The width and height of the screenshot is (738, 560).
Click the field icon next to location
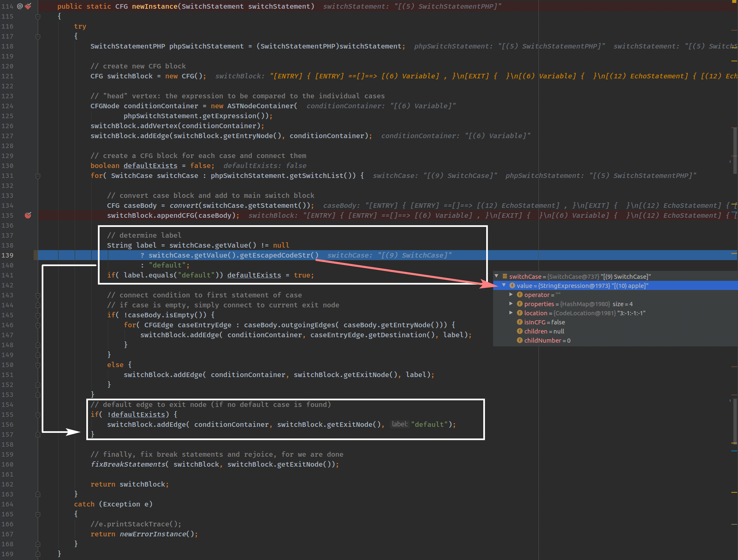coord(520,313)
